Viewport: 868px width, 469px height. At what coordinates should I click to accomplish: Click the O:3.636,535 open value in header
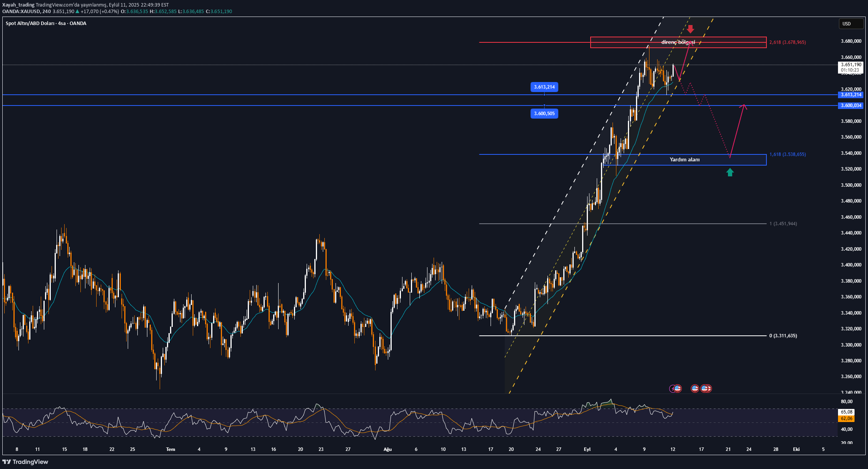(134, 12)
